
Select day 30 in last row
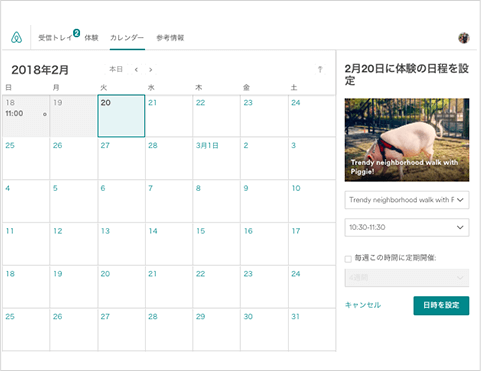click(x=264, y=329)
